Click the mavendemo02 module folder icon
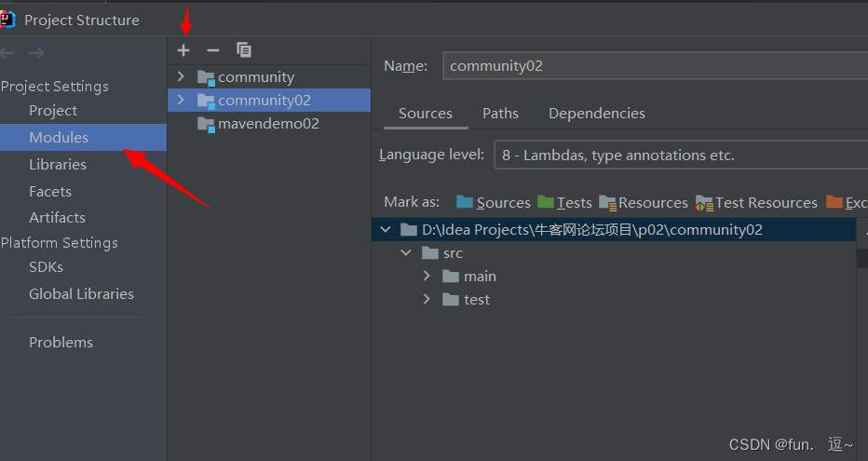The width and height of the screenshot is (868, 461). coord(206,125)
